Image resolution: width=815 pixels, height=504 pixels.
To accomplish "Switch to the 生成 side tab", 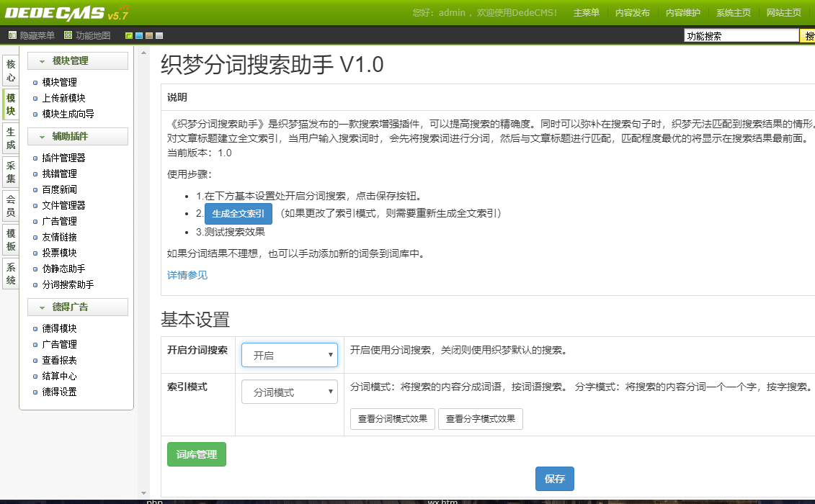I will [11, 138].
